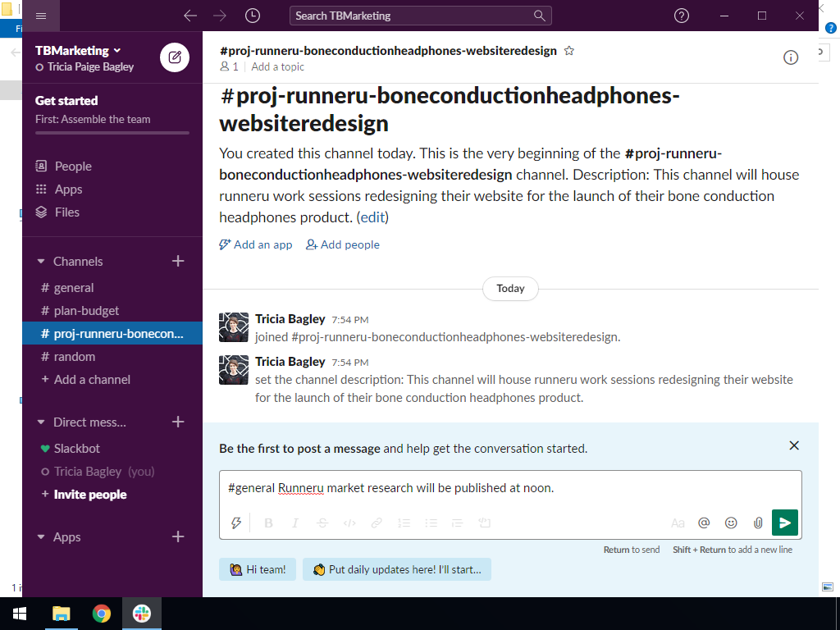Add apps with Apps plus icon

point(178,536)
